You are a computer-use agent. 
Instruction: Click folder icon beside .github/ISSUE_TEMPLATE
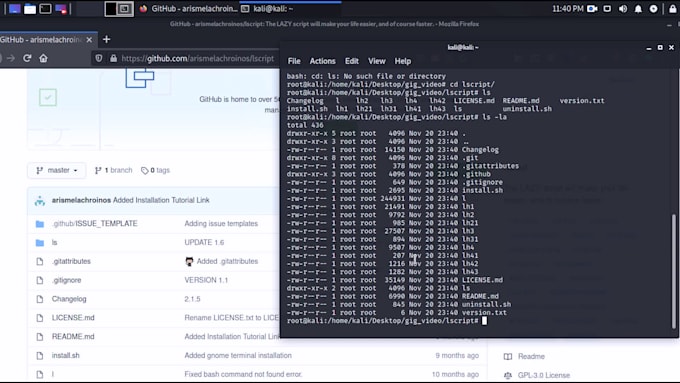[x=40, y=224]
